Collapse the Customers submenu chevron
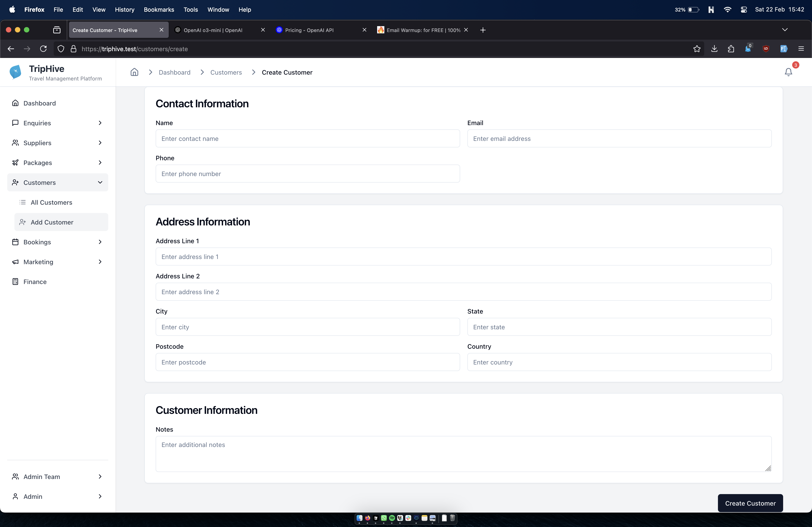812x527 pixels. point(100,182)
